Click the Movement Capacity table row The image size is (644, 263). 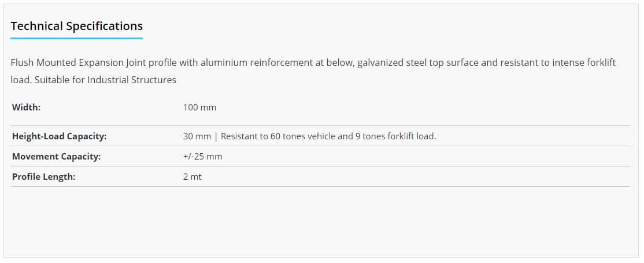click(x=320, y=157)
